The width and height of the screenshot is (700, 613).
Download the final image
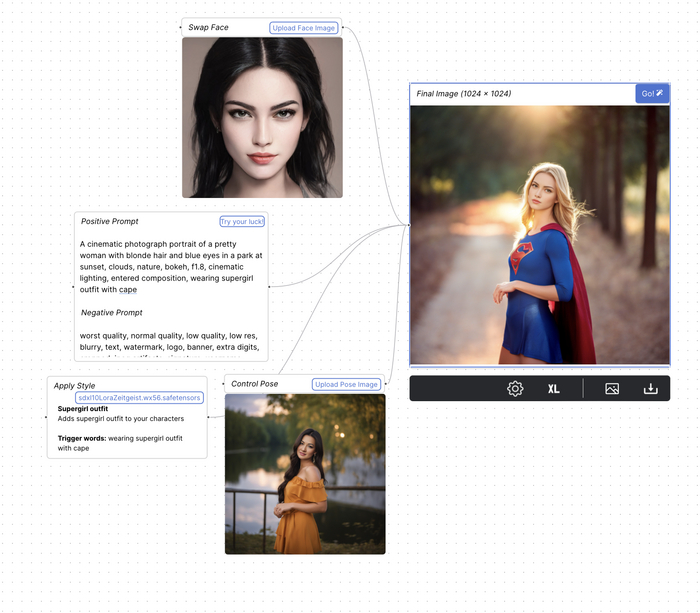(x=650, y=389)
